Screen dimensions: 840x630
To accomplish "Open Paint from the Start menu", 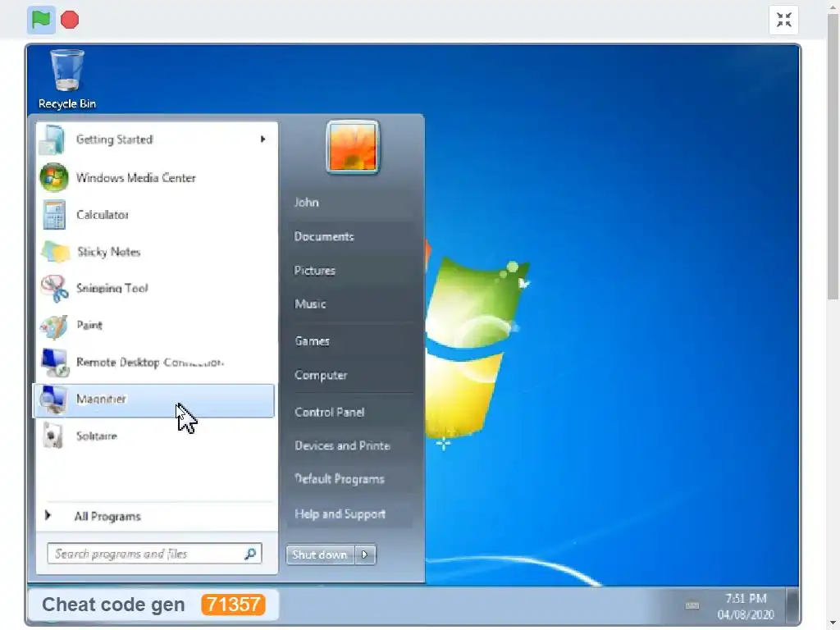I will 155,326.
